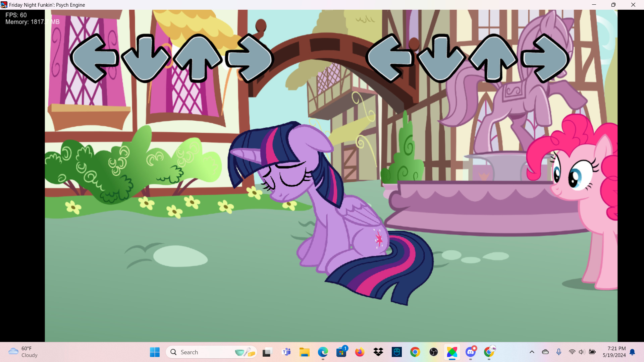Launch OBS Studio from the taskbar

pos(433,352)
